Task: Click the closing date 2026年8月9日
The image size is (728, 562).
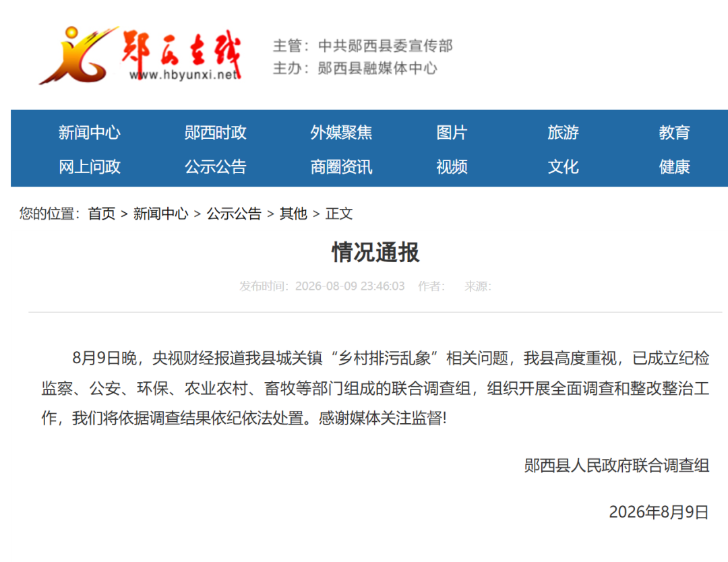Action: (659, 512)
